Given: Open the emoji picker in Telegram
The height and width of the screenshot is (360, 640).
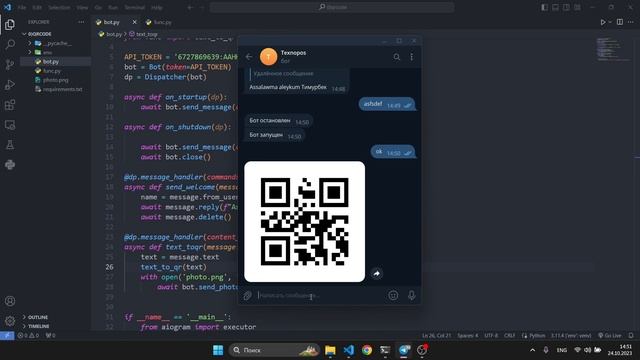Looking at the screenshot, I should (x=393, y=296).
